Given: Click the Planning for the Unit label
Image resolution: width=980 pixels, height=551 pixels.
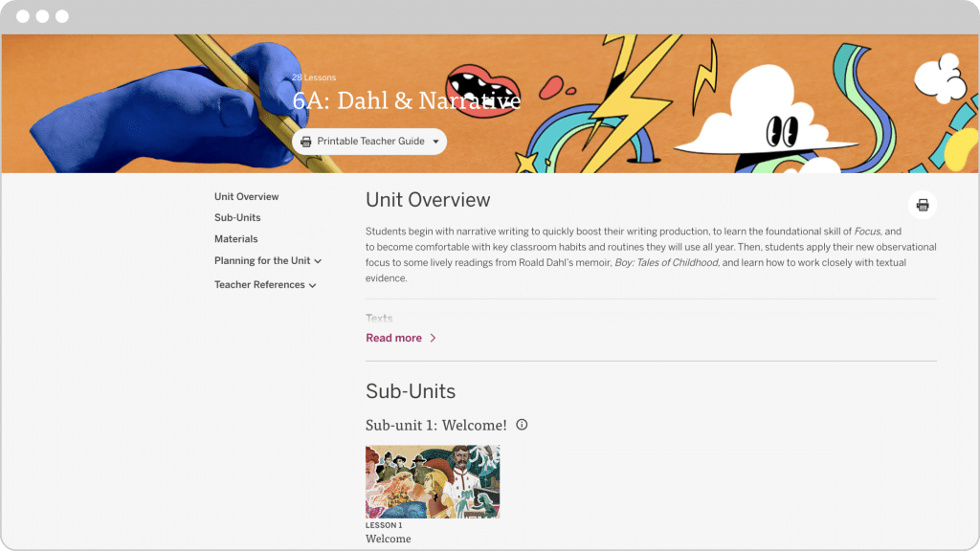Looking at the screenshot, I should pos(262,260).
